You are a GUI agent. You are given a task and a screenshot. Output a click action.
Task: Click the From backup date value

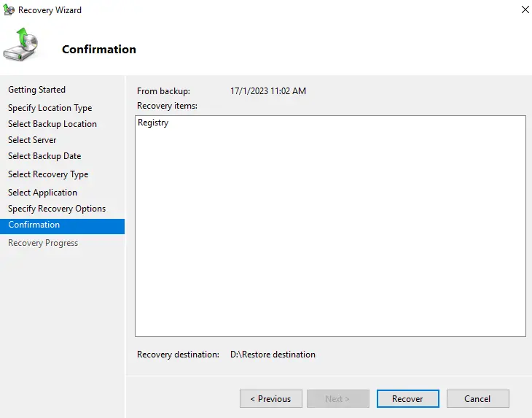click(268, 91)
